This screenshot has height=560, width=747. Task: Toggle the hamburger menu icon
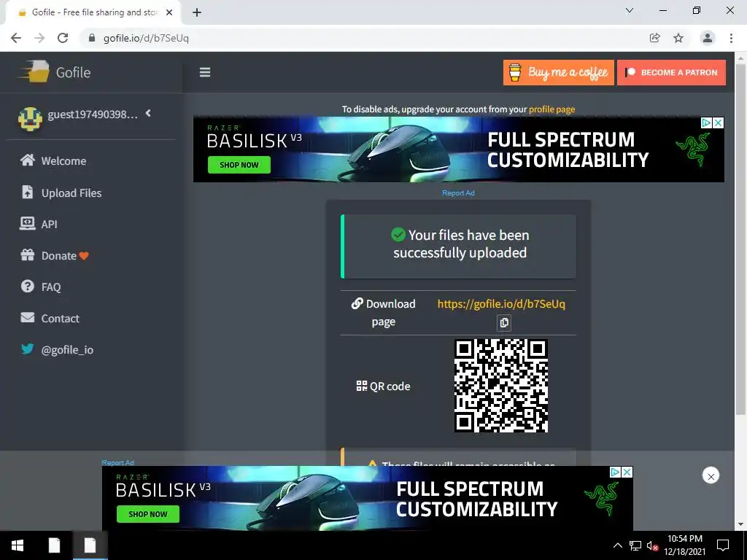tap(205, 72)
